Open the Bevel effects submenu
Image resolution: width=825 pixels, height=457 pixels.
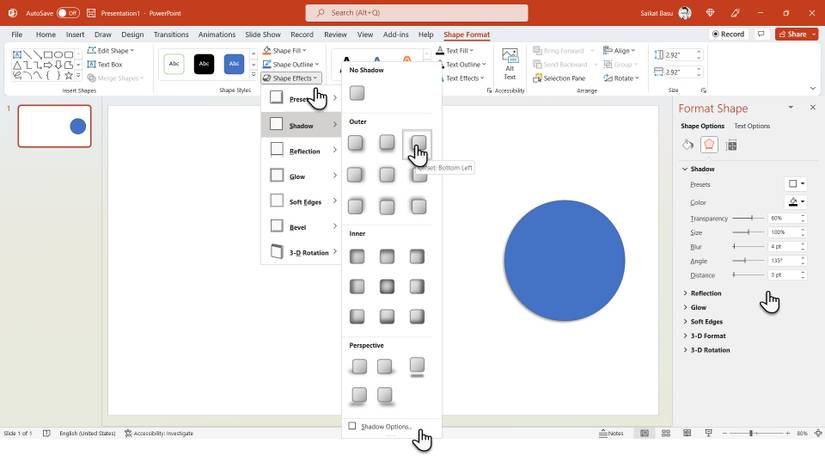301,227
